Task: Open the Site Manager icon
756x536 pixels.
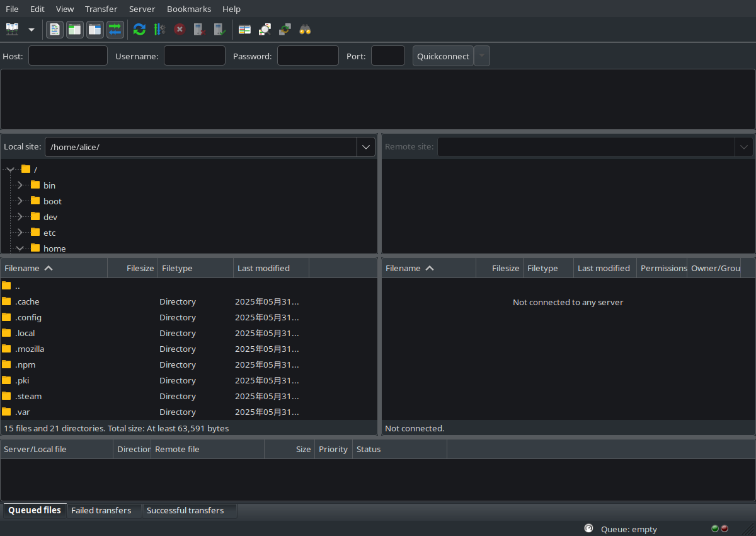Action: 13,29
